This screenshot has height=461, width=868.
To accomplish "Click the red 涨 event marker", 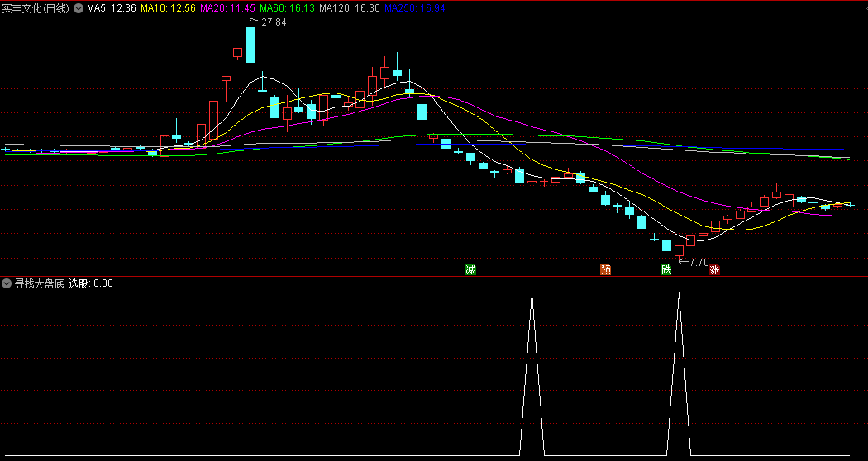I will pyautogui.click(x=714, y=269).
